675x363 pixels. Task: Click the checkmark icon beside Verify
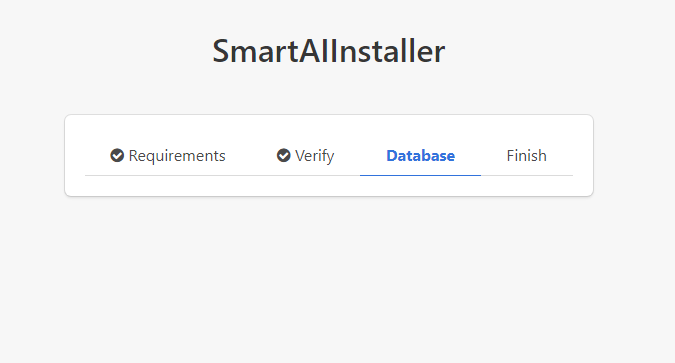coord(284,155)
